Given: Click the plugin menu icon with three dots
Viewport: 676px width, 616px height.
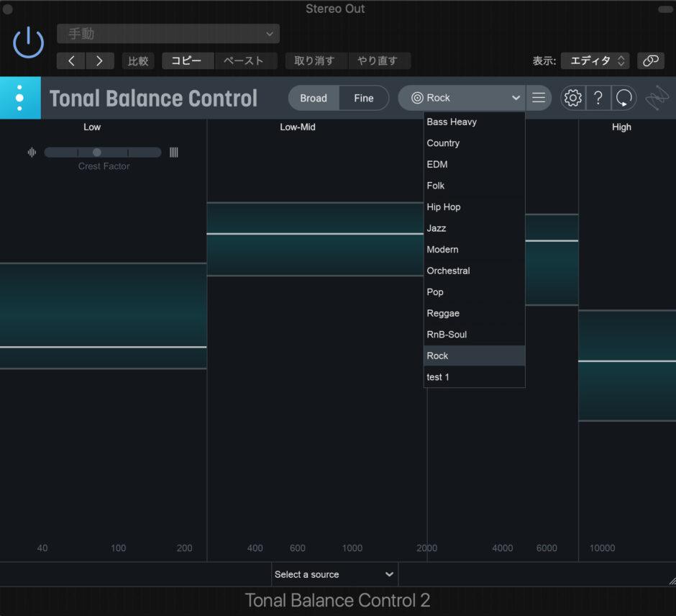Looking at the screenshot, I should pos(20,97).
